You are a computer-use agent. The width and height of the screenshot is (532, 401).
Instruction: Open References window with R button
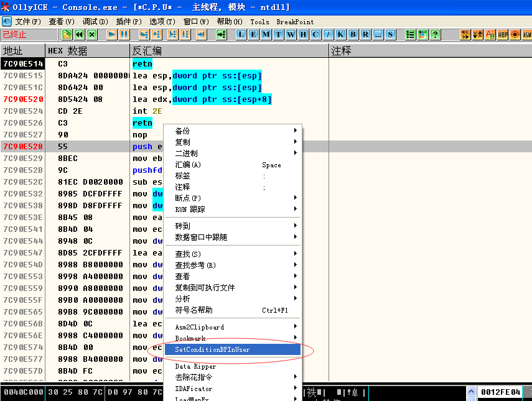coord(365,35)
